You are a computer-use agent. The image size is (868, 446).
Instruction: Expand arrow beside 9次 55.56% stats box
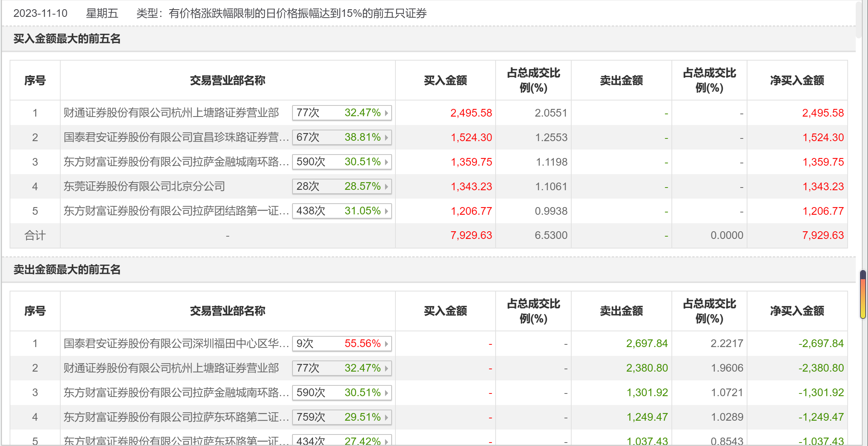point(386,344)
